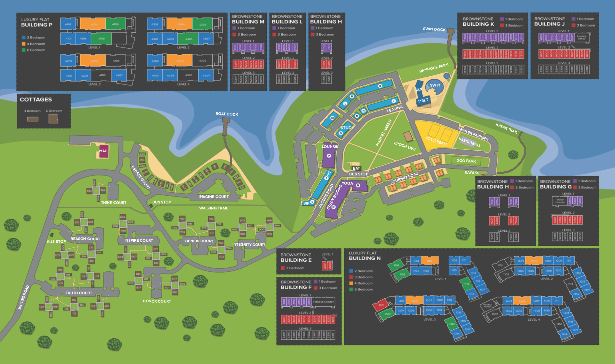The width and height of the screenshot is (615, 364).
Task: Select the J marker on the map
Action: (394, 101)
